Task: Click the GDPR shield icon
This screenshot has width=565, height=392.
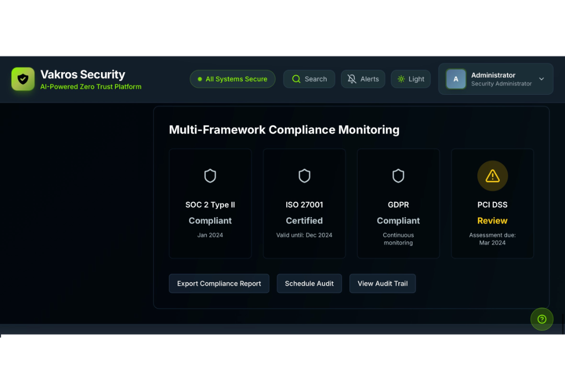Action: coord(398,176)
